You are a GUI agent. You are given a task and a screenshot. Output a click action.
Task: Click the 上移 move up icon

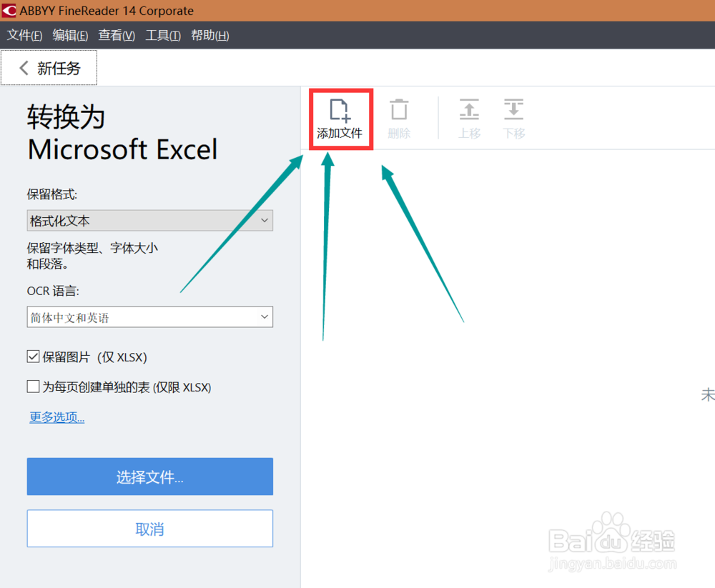(469, 116)
